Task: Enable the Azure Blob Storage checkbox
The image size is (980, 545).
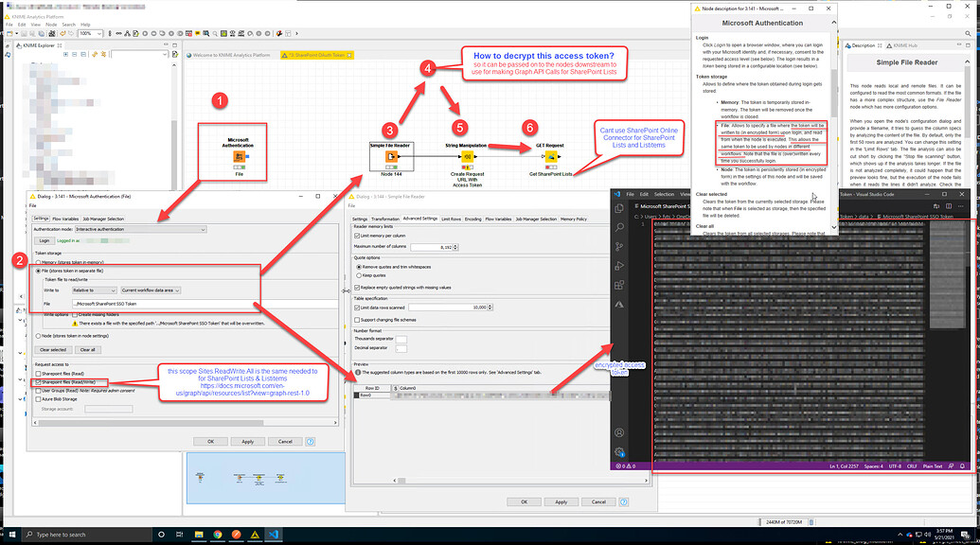Action: (x=38, y=399)
